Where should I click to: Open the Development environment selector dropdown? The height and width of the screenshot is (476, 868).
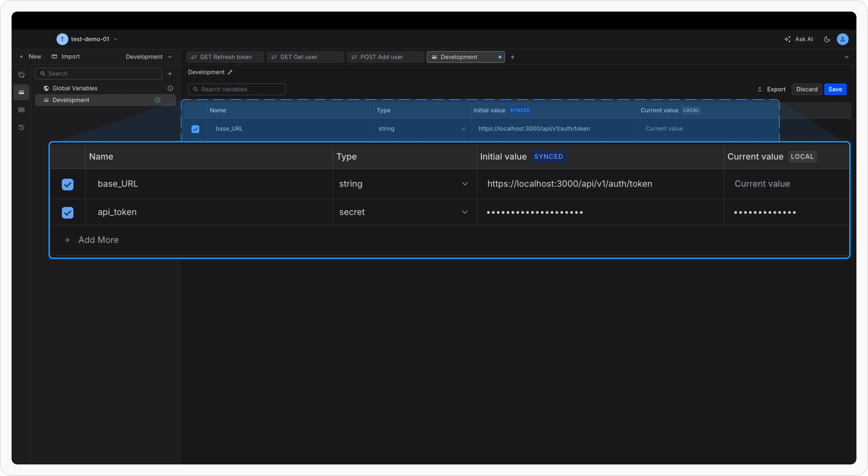149,57
